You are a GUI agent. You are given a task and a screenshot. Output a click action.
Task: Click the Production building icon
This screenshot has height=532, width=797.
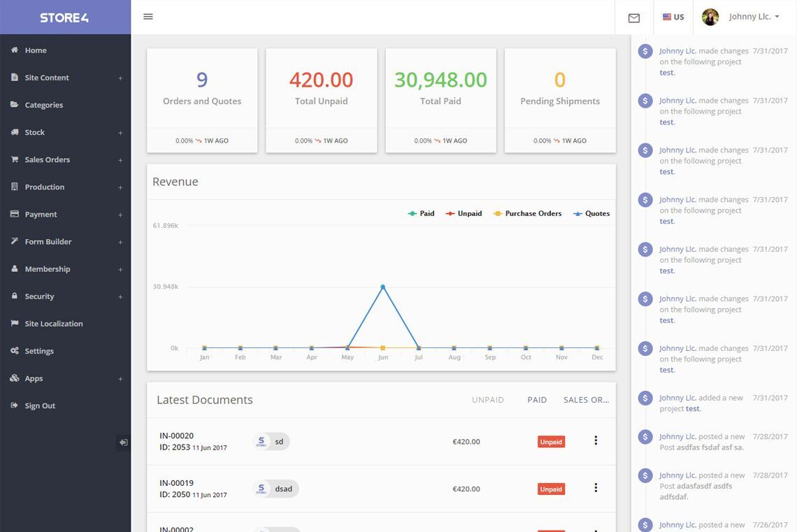pos(14,187)
